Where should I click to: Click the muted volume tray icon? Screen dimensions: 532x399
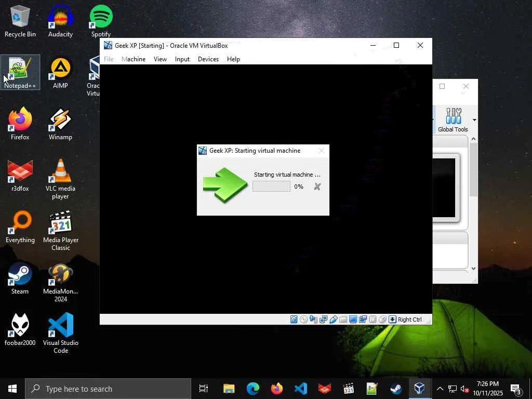tap(464, 389)
